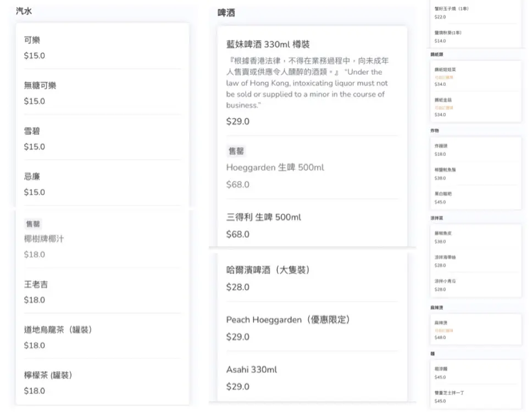532x412 pixels.
Task: Select the 可樂 item priced $15.0
Action: [x=102, y=48]
